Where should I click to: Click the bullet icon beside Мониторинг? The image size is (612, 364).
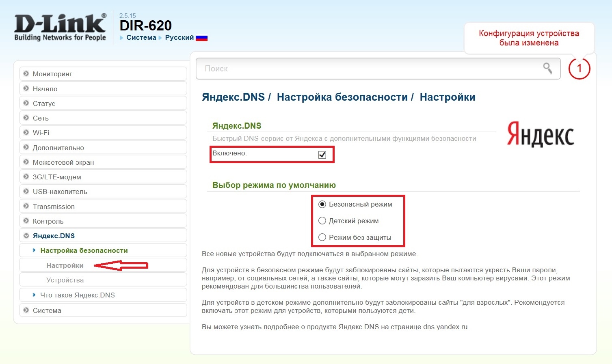tap(26, 74)
